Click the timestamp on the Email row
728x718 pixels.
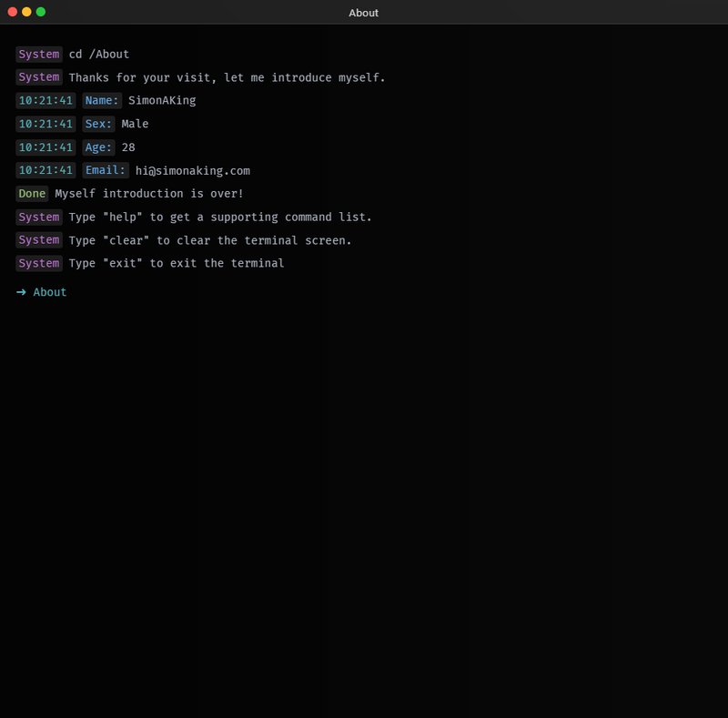45,170
